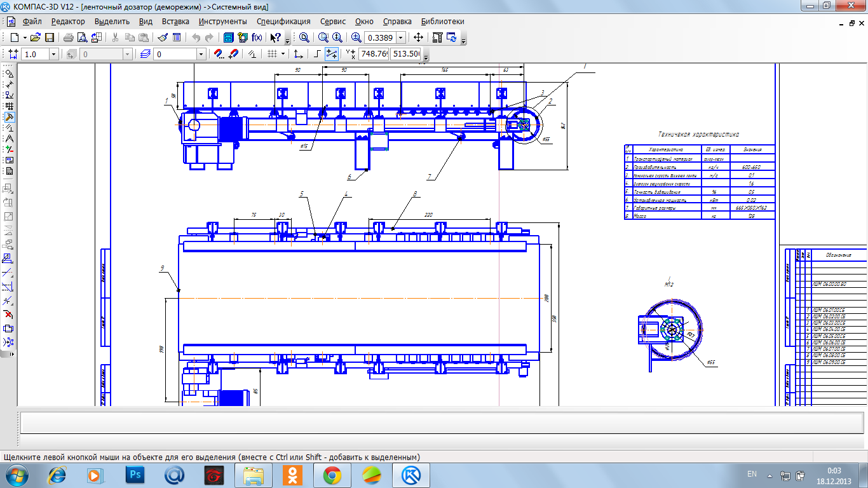
Task: Click the show all binoculars-ruler icon
Action: click(437, 37)
